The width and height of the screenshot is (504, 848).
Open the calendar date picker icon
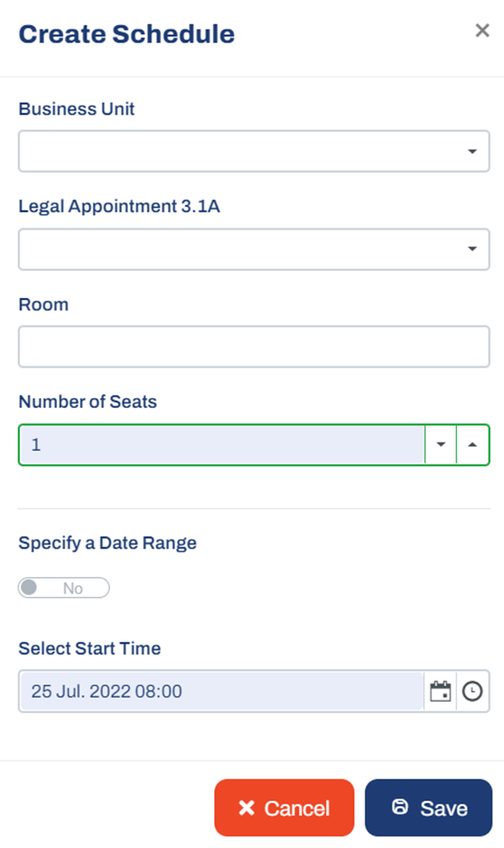pos(440,691)
